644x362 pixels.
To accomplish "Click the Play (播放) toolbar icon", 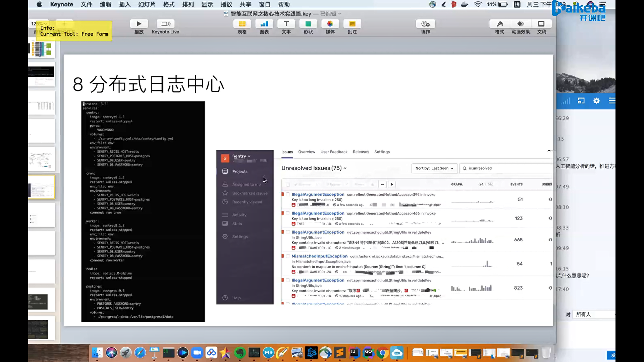I will (139, 24).
